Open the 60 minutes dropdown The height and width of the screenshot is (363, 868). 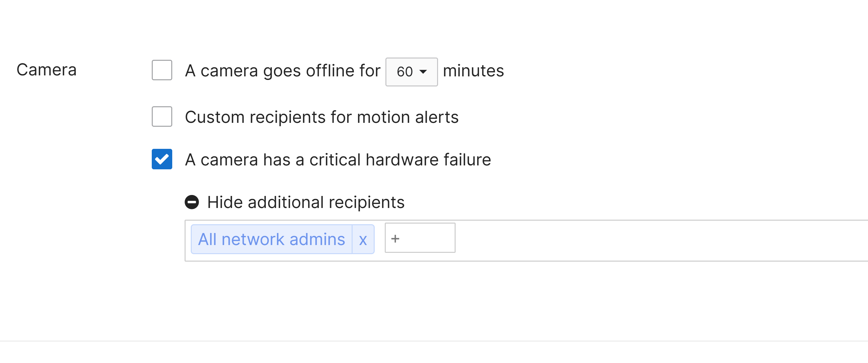pyautogui.click(x=411, y=72)
